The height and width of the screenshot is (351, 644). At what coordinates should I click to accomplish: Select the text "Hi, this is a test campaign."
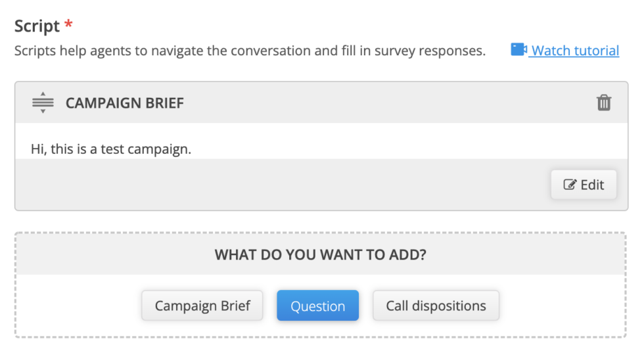(x=111, y=149)
